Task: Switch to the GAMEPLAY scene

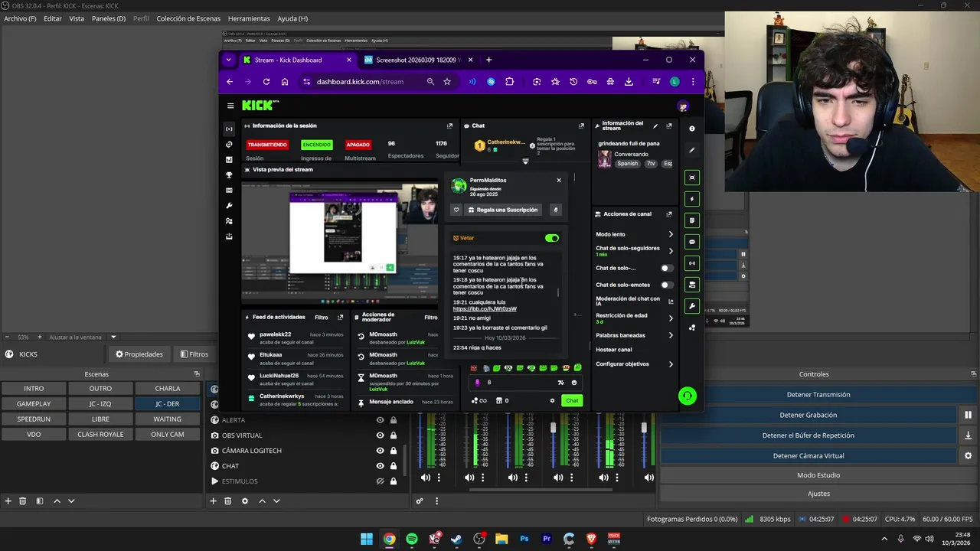Action: [34, 404]
